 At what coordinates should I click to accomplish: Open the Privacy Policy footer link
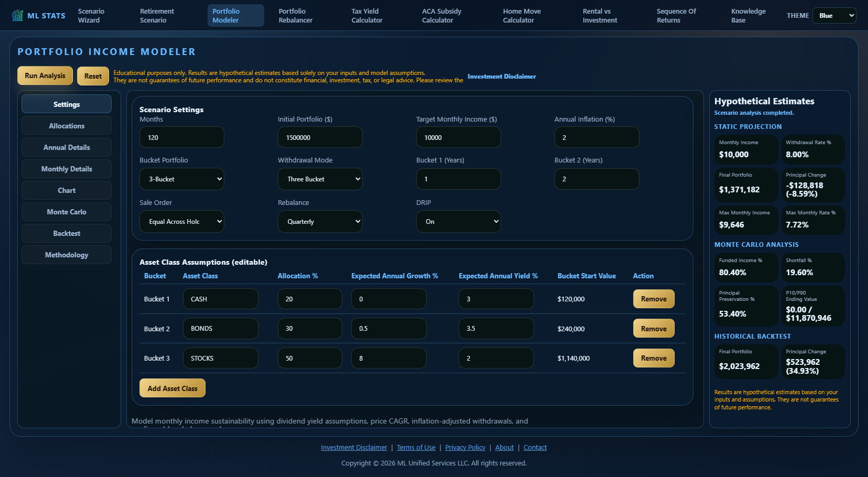click(465, 448)
